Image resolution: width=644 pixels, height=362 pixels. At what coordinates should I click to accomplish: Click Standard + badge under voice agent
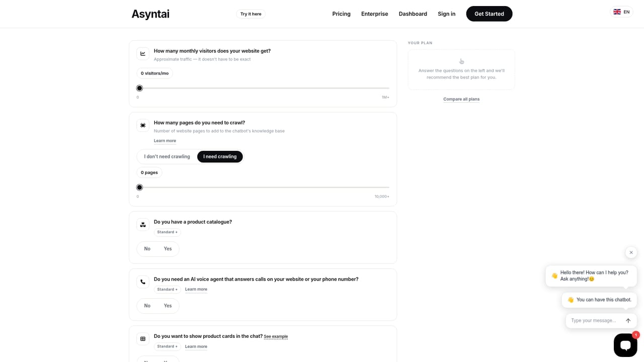tap(168, 290)
